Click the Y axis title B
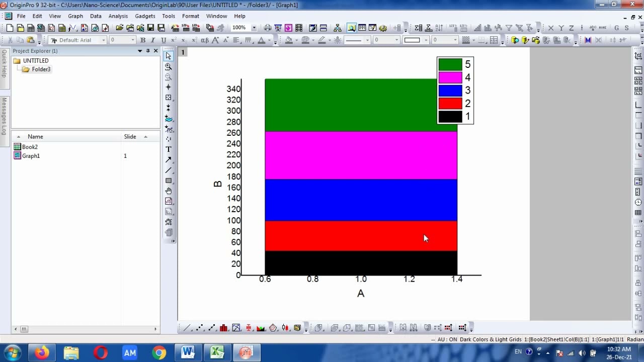Screen dimensions: 644x362 218,184
